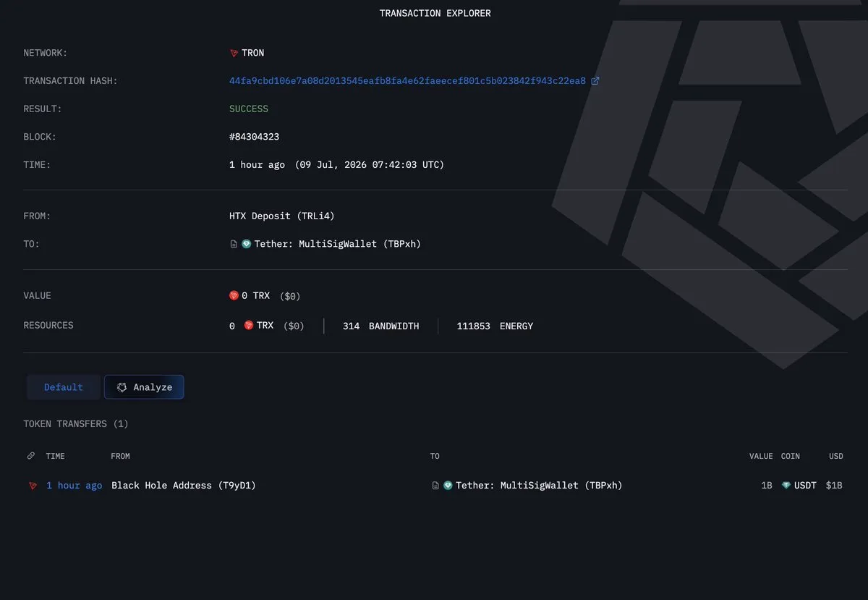Click the SUCCESS result text

(x=249, y=109)
